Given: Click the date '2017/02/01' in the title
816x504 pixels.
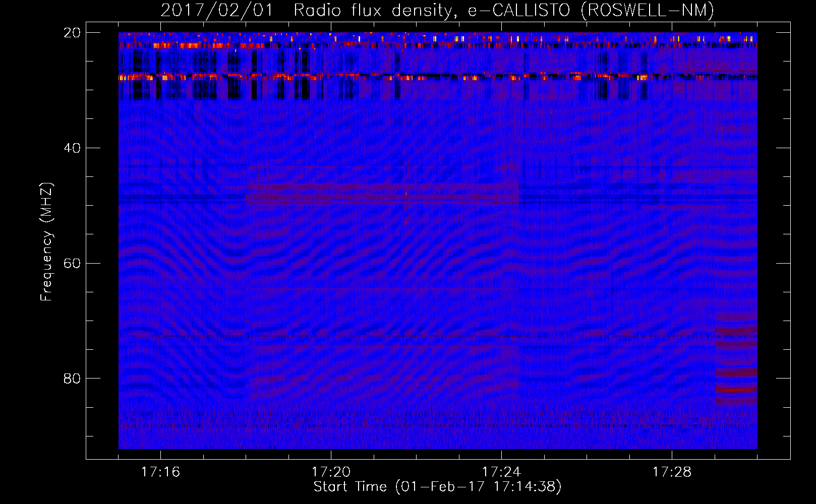Looking at the screenshot, I should 217,11.
